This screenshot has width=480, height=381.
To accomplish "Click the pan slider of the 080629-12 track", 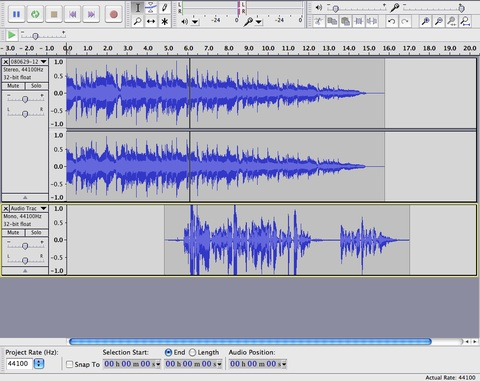I will pos(25,114).
